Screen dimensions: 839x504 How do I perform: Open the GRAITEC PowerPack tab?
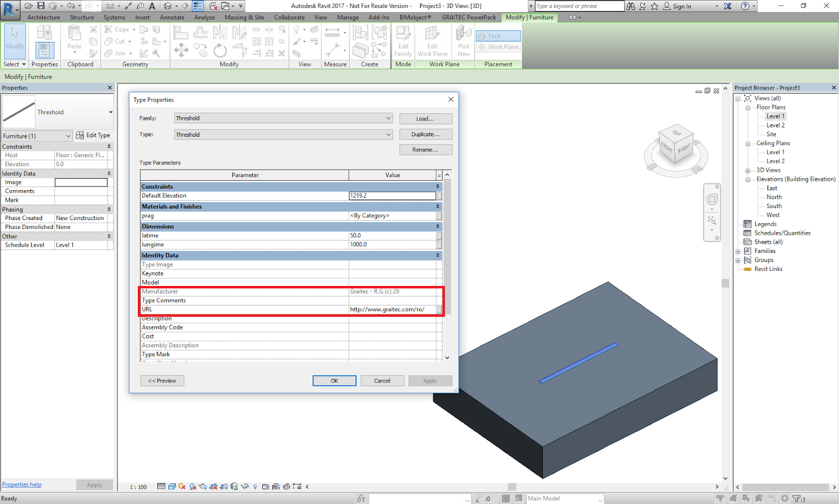pos(469,17)
